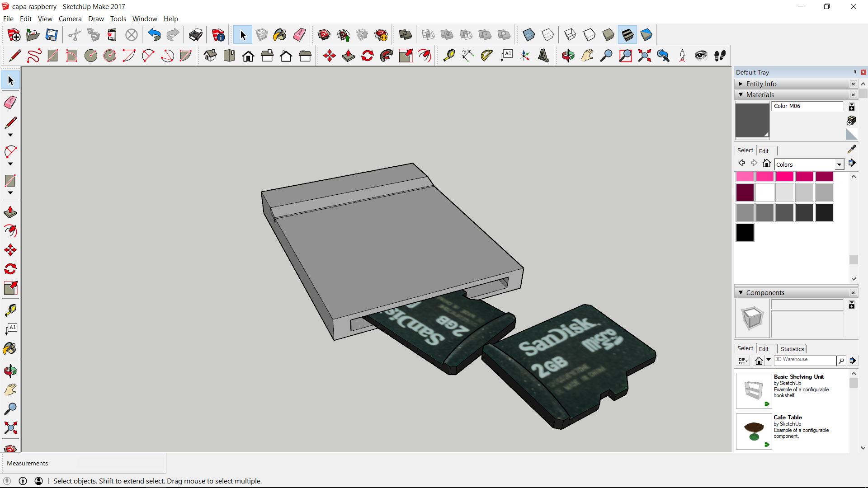This screenshot has width=868, height=488.
Task: Collapse the Materials panel
Action: click(741, 94)
